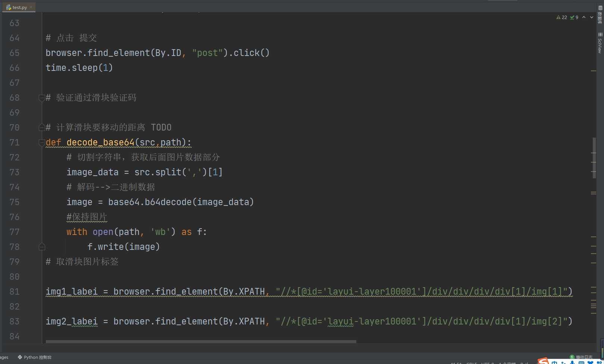Click the comment '# 切割字符串，获取后面图片数据部分'

[x=143, y=157]
